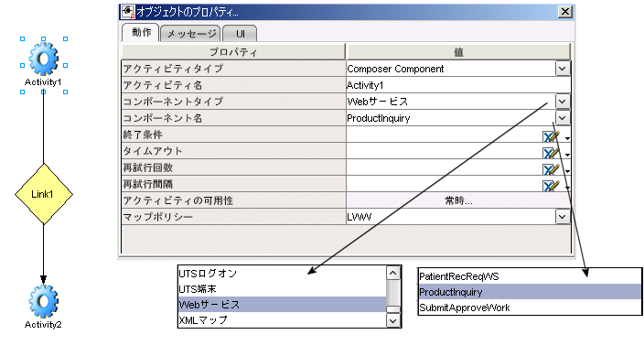Screen dimensions: 644x356
Task: Select UTS端末 in component type list
Action: point(282,289)
